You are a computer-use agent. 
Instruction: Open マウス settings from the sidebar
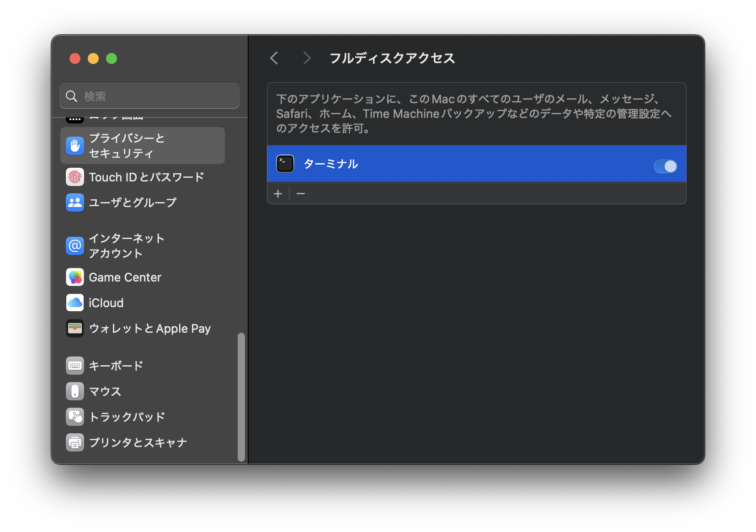(x=104, y=391)
